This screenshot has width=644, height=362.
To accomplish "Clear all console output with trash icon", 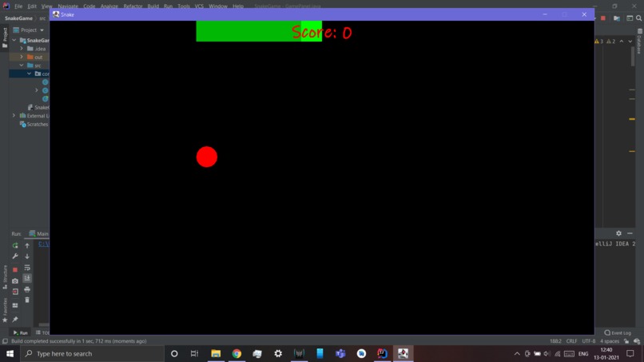I will 27,300.
